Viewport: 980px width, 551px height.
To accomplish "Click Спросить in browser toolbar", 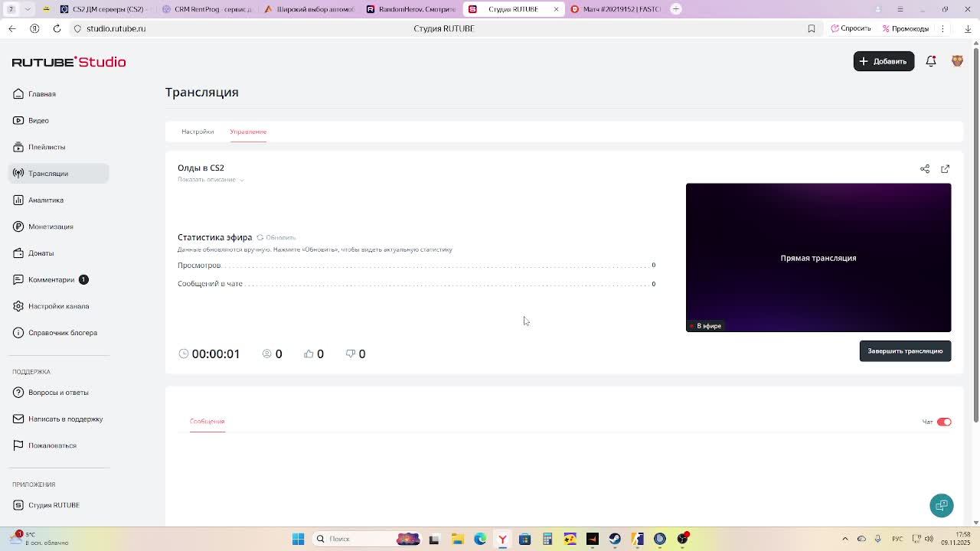I will [851, 28].
